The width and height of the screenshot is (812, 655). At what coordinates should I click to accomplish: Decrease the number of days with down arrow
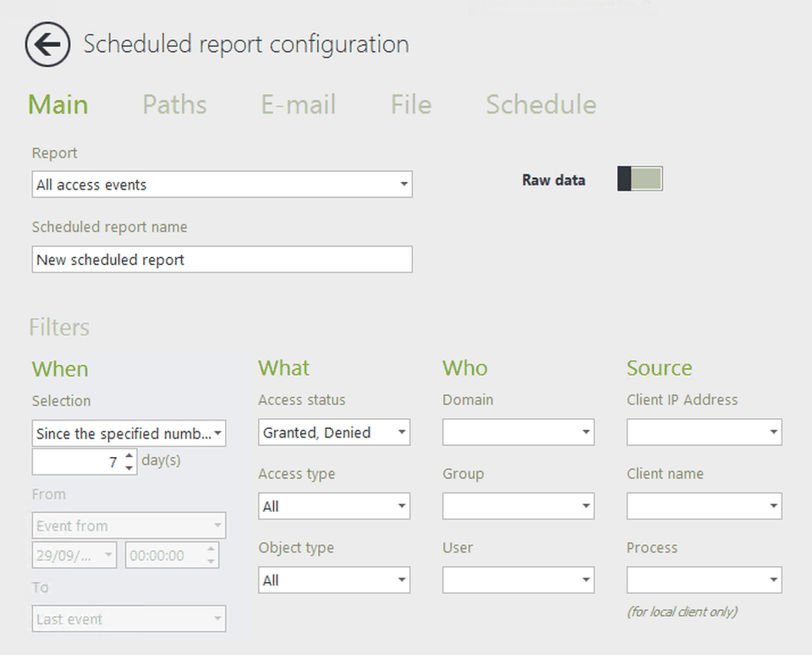tap(129, 467)
